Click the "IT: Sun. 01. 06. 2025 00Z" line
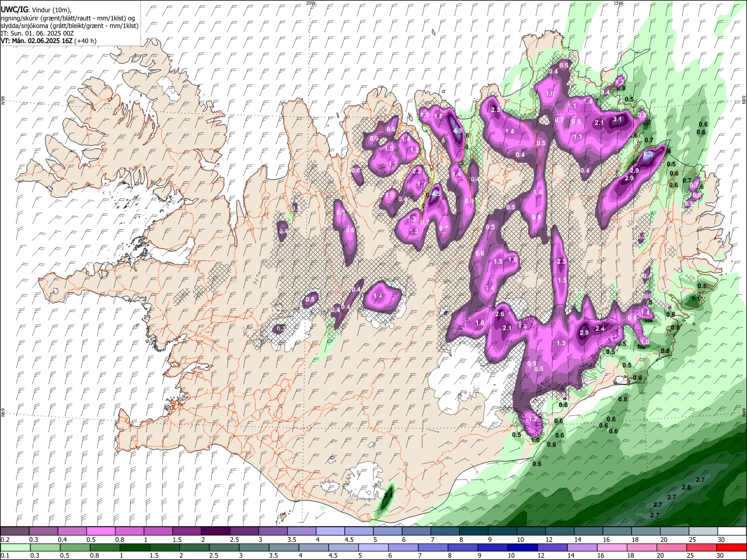This screenshot has width=747, height=560. coord(37,33)
